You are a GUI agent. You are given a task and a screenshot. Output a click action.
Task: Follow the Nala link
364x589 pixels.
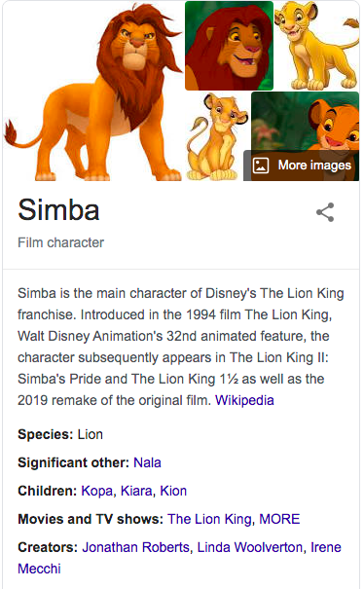(147, 462)
